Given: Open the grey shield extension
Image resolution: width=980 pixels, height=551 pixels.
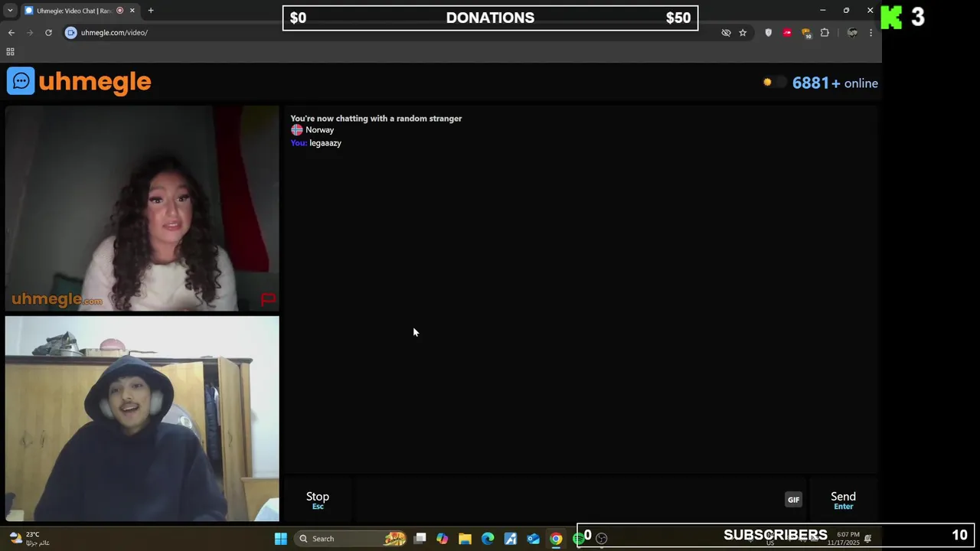Looking at the screenshot, I should pyautogui.click(x=769, y=33).
